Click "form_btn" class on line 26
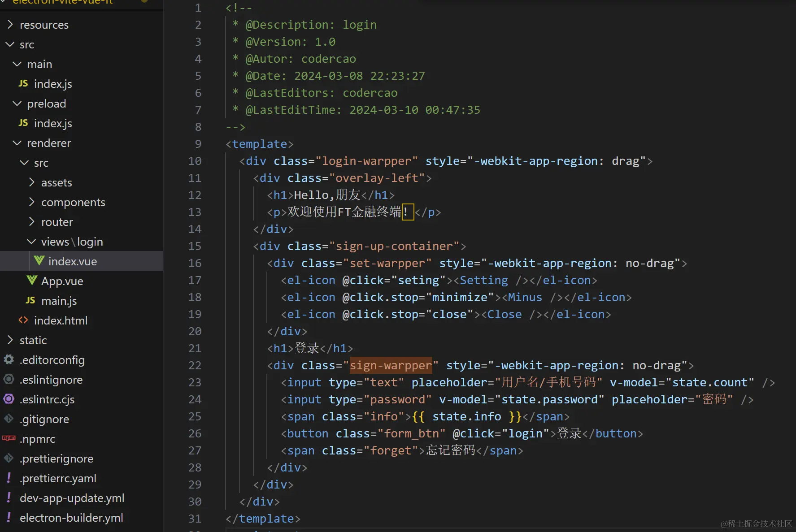Screen dimensions: 796x532 pyautogui.click(x=411, y=433)
